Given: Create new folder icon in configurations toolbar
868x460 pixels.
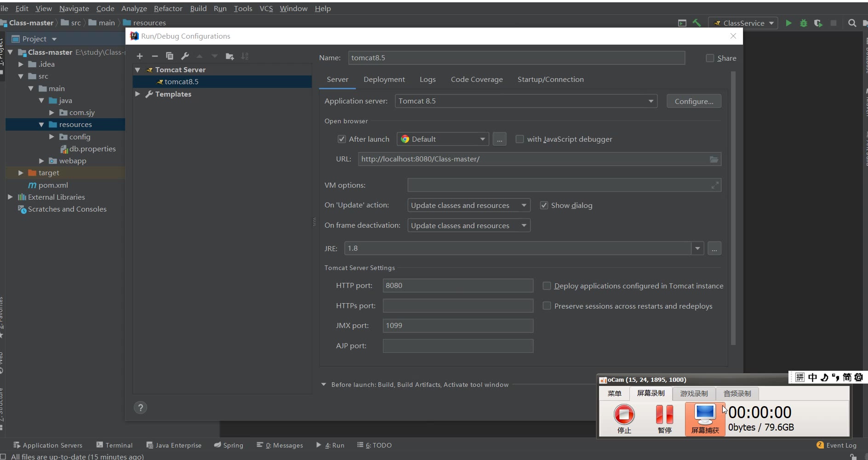Looking at the screenshot, I should [230, 56].
